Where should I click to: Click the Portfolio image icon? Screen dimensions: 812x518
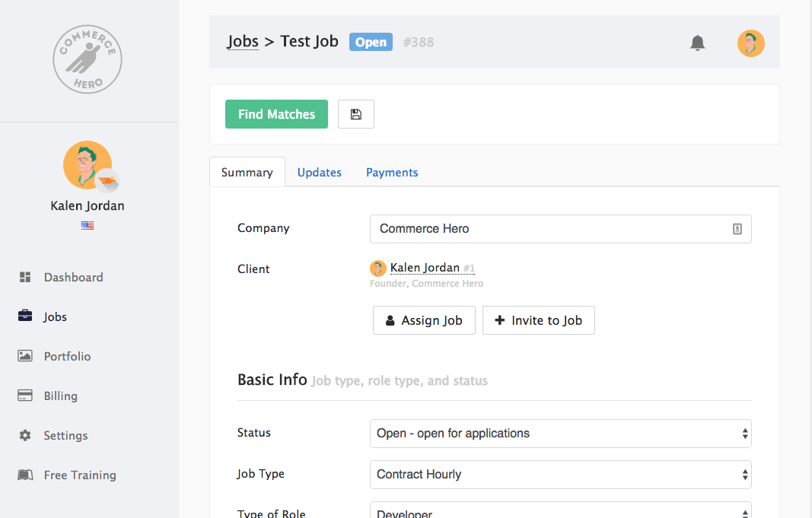[x=25, y=355]
